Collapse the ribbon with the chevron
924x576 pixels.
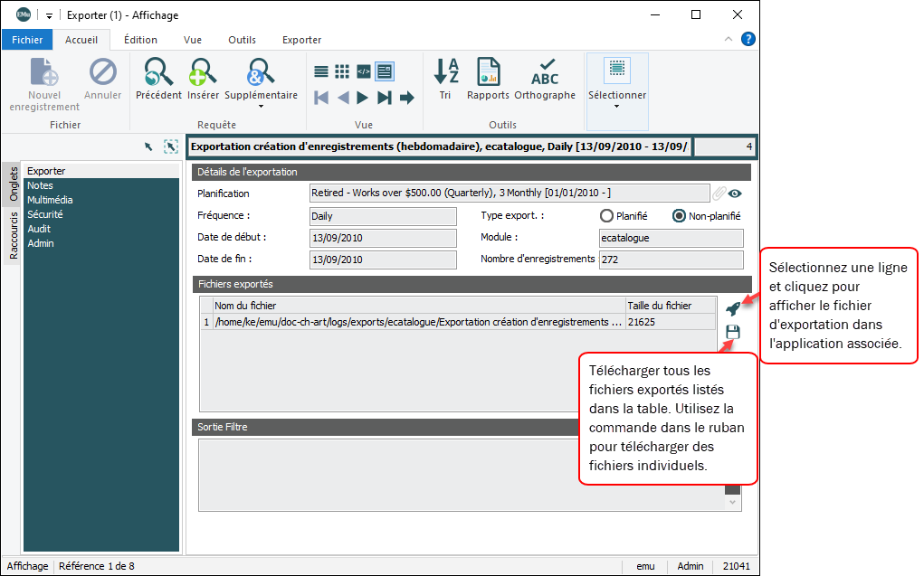(x=729, y=40)
